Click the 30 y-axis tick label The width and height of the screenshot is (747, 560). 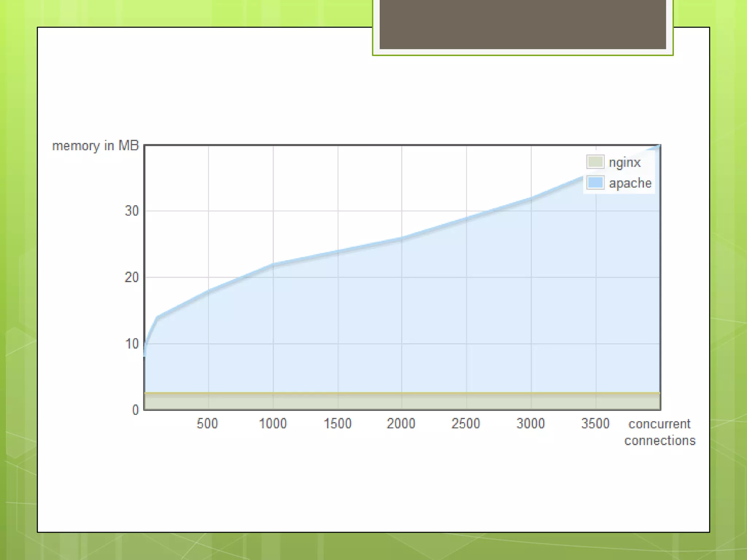(132, 211)
